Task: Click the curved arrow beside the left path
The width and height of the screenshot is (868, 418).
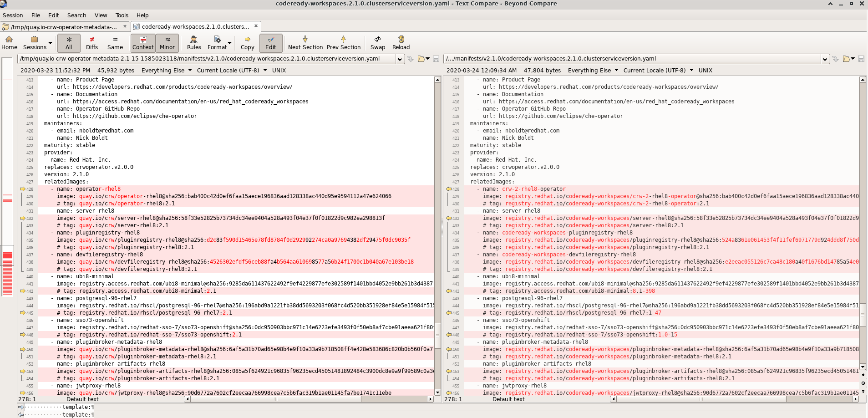Action: (x=410, y=59)
